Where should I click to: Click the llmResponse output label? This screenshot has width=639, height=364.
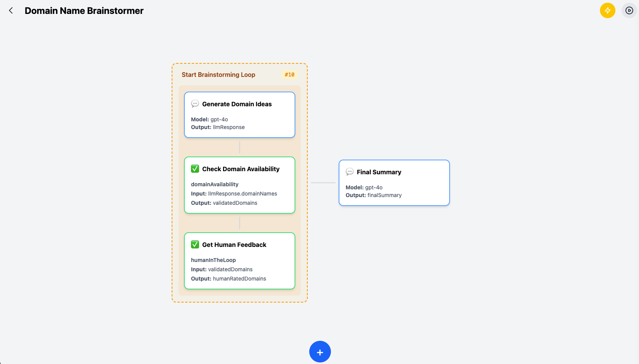click(228, 127)
